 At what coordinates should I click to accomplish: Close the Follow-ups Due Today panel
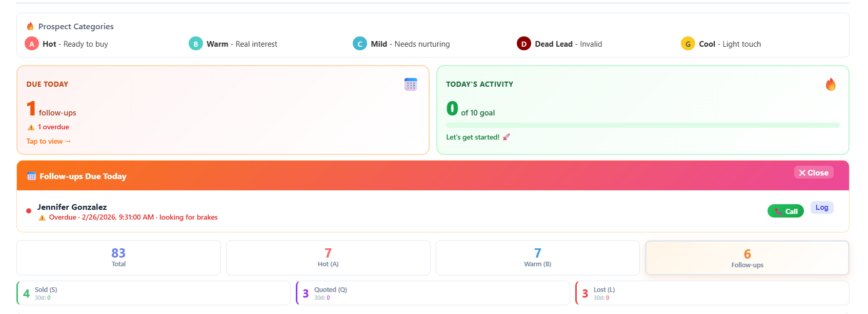[x=814, y=172]
